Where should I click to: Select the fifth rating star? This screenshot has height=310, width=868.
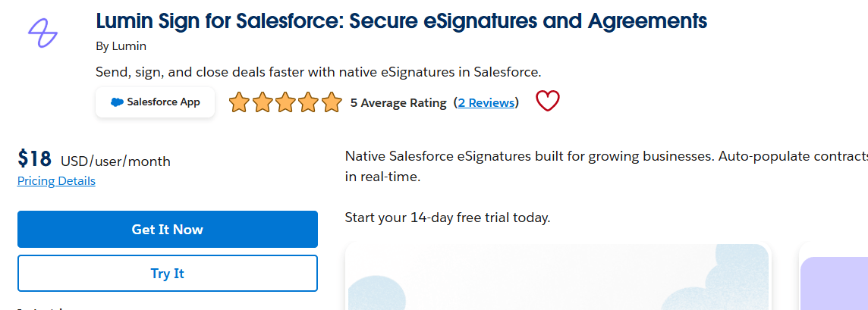click(x=332, y=102)
